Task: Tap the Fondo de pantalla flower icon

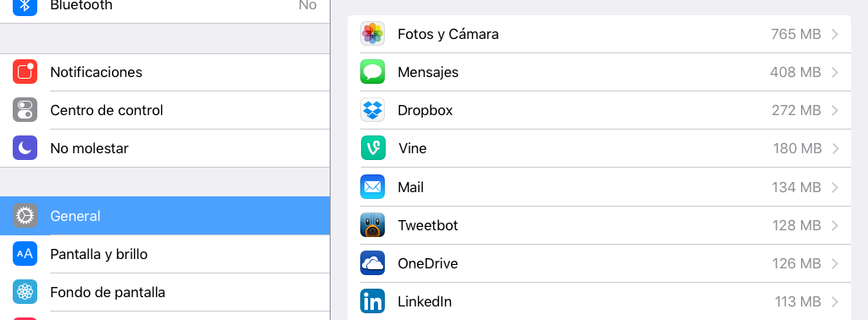Action: [25, 292]
